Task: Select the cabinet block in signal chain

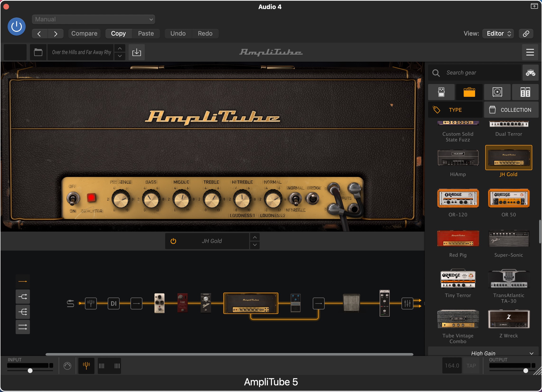Action: (351, 303)
